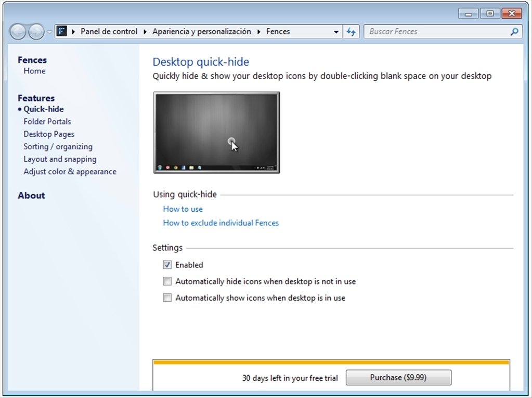
Task: Click the search magnifier icon
Action: click(514, 32)
